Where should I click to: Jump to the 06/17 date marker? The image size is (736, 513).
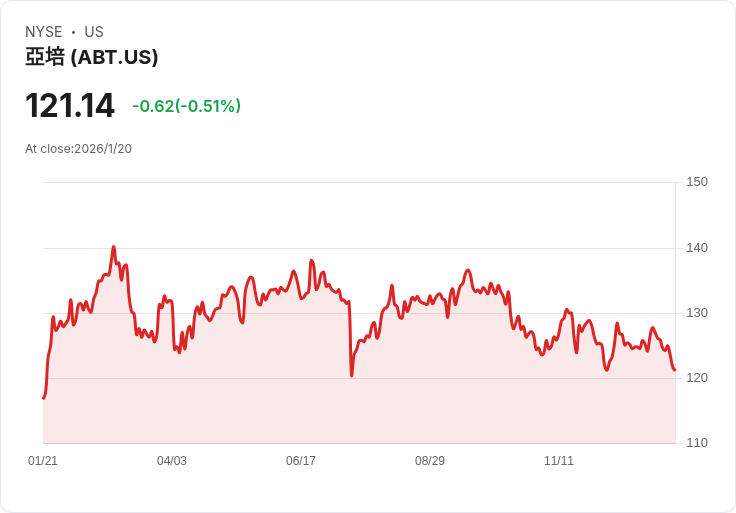tap(301, 461)
